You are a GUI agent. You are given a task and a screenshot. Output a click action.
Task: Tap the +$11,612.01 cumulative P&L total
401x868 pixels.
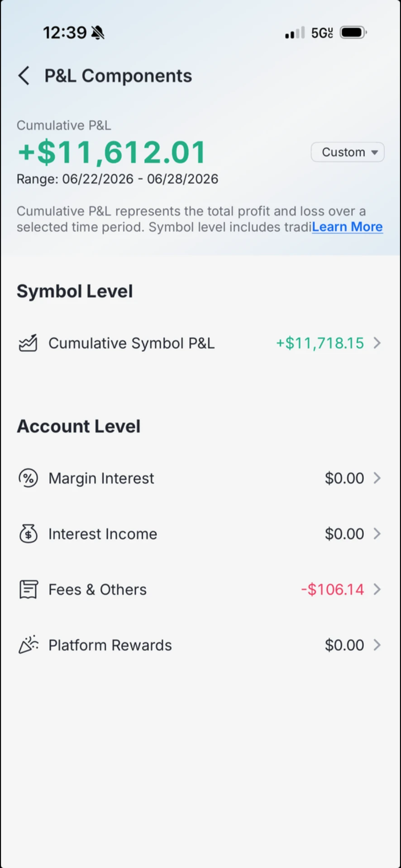pos(112,152)
